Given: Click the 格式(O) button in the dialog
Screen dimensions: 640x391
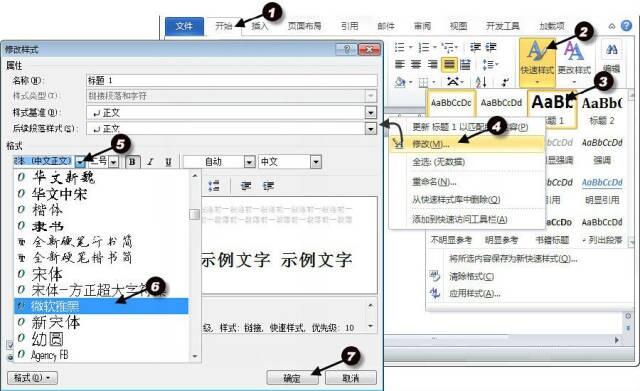Looking at the screenshot, I should 32,378.
